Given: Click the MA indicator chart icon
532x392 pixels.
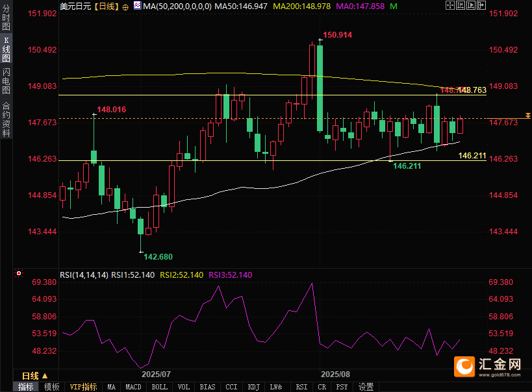Looking at the screenshot, I should coord(136,5).
